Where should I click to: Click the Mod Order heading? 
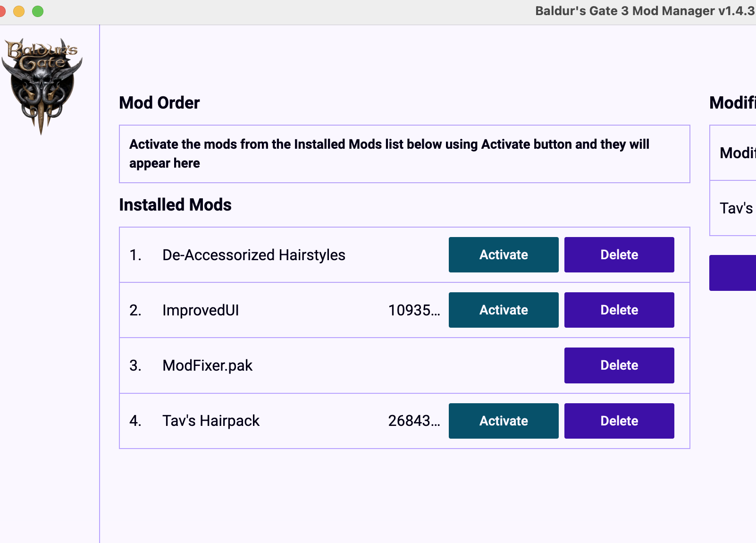tap(159, 102)
